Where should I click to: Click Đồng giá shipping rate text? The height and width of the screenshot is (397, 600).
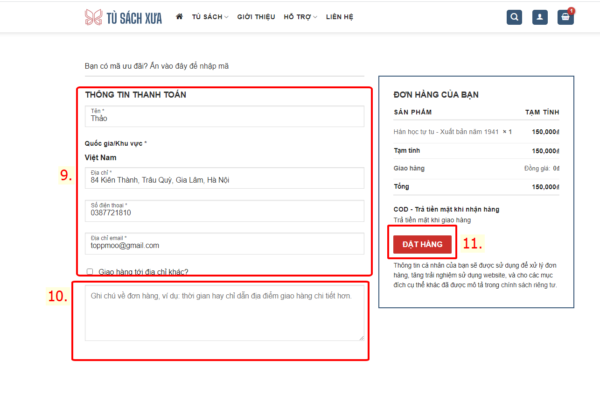tap(541, 168)
